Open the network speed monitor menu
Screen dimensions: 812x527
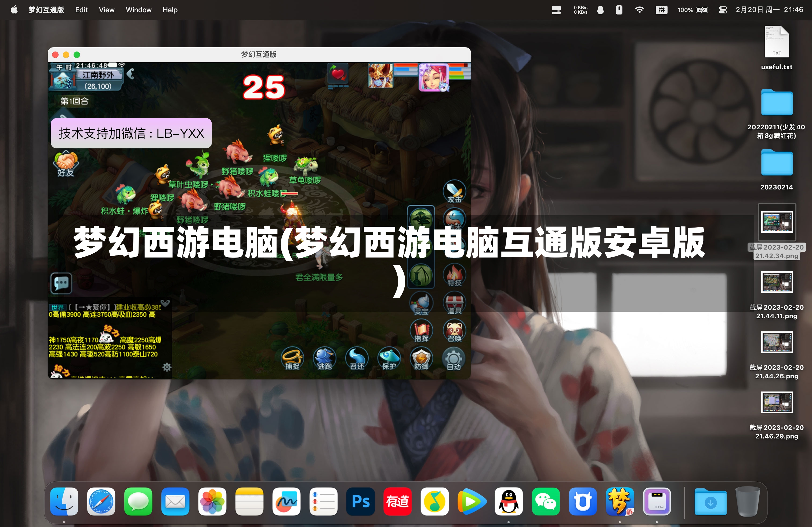[x=581, y=10]
